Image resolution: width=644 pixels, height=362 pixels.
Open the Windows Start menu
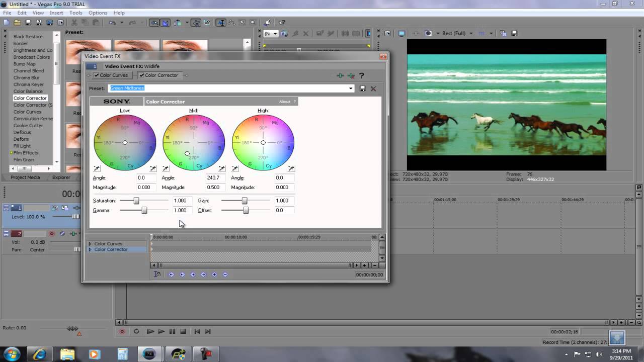12,353
